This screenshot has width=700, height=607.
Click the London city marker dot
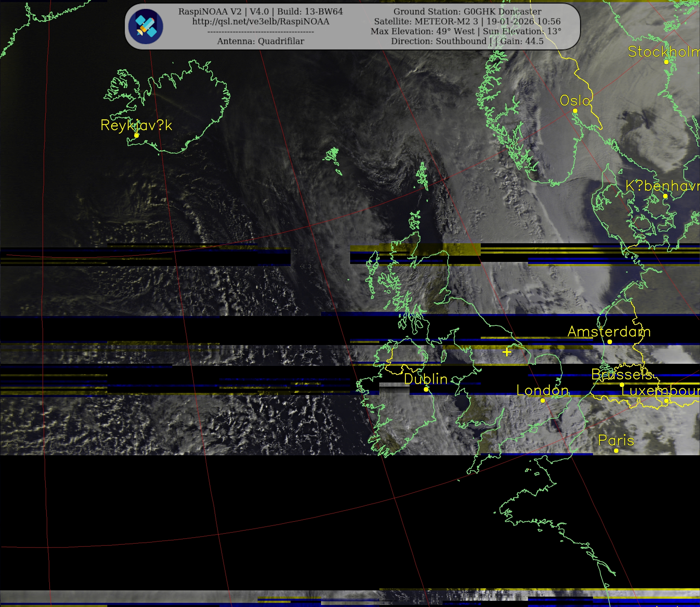click(x=543, y=400)
